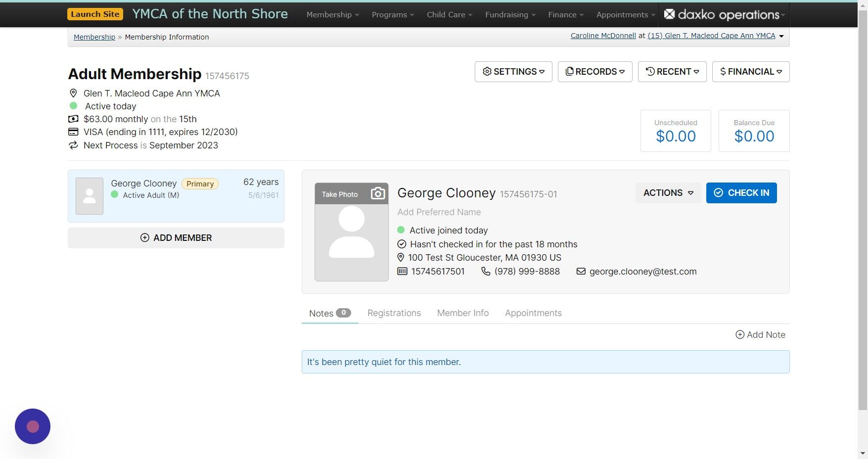Viewport: 868px width, 459px height.
Task: Open the RECENT dropdown
Action: (x=672, y=72)
